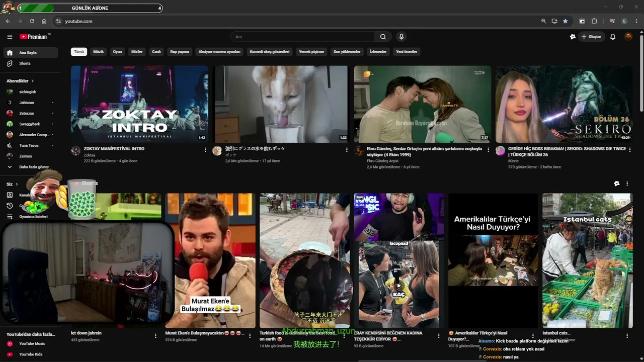This screenshot has height=362, width=644.
Task: Switch to the Canlı filter chip
Action: click(156, 52)
